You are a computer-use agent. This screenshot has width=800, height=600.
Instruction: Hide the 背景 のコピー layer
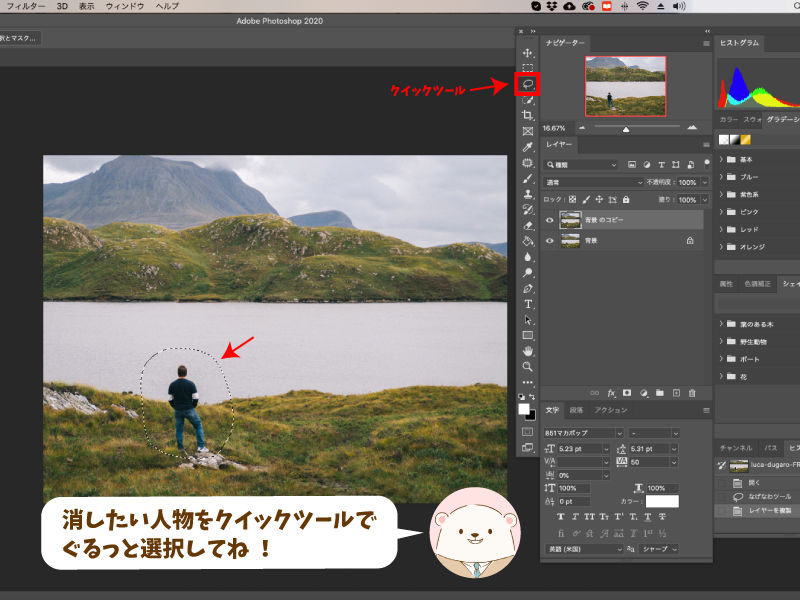(x=549, y=220)
